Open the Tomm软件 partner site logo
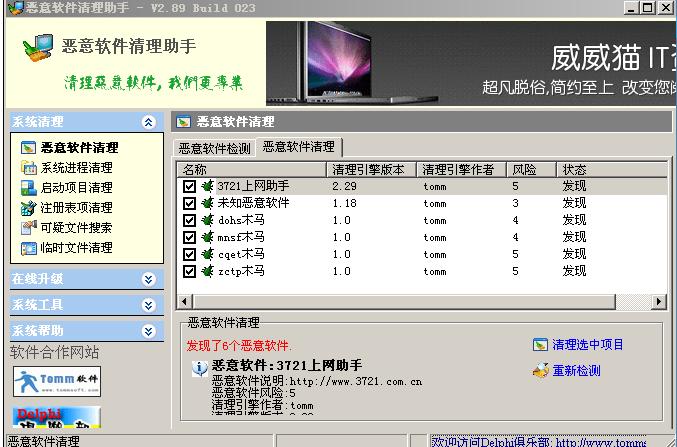677x447 pixels. pyautogui.click(x=57, y=381)
